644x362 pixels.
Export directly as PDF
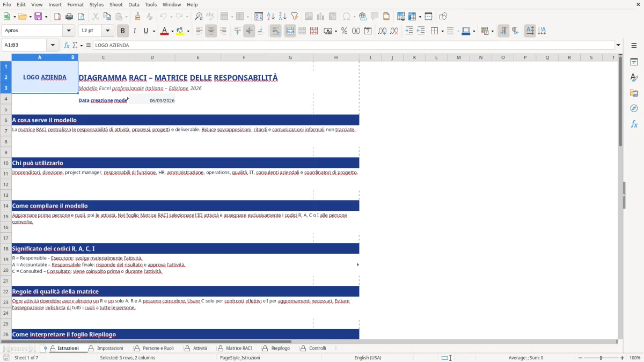57,17
